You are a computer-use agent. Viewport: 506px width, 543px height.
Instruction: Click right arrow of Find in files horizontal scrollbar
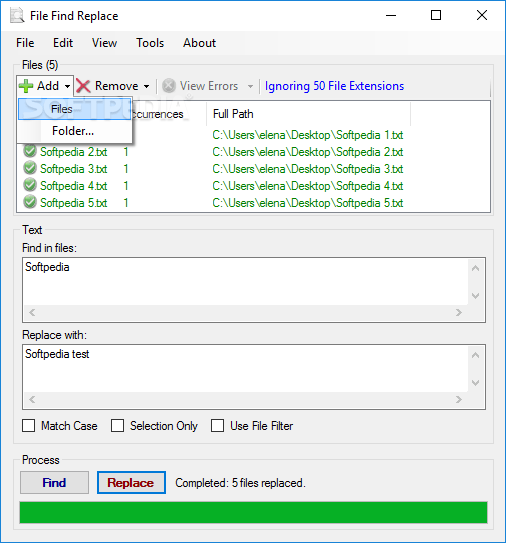coord(459,312)
